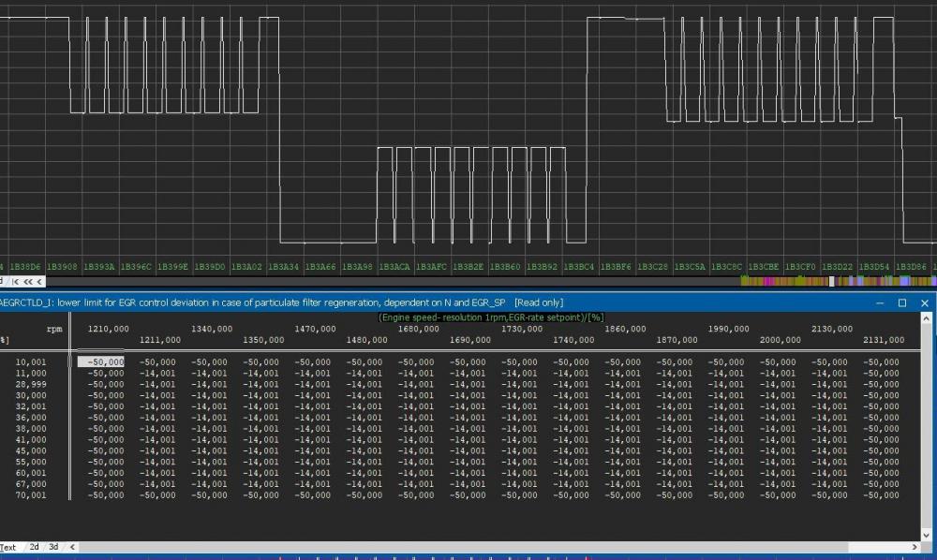Jump to first page navigation arrow
The height and width of the screenshot is (560, 937).
pos(15,281)
